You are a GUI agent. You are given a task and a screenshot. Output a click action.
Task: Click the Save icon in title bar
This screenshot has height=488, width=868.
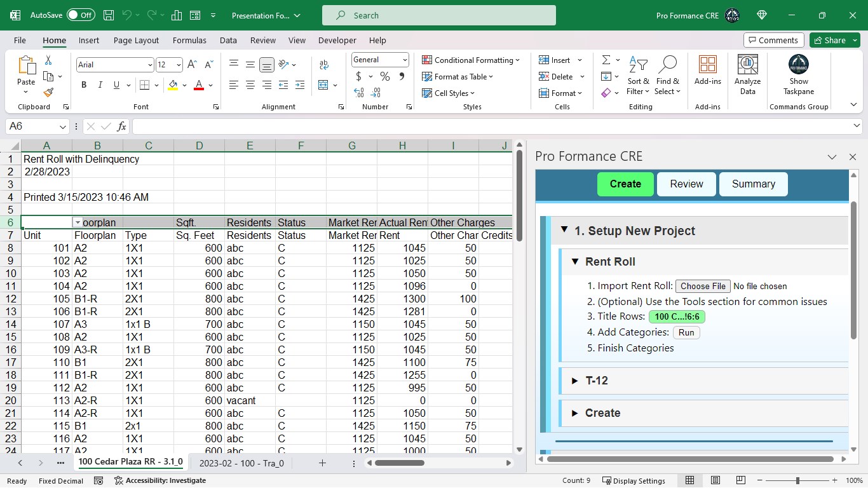(109, 15)
